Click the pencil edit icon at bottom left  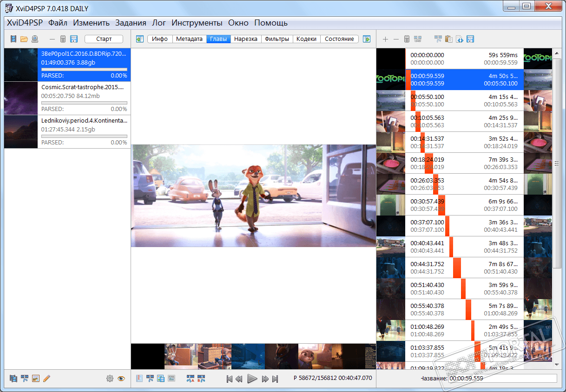pos(46,379)
